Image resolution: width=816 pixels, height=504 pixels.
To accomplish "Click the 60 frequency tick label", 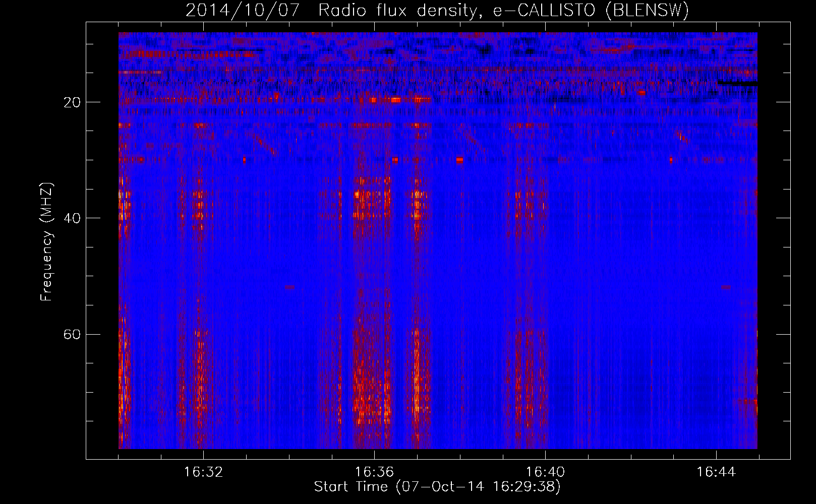I will 72,334.
